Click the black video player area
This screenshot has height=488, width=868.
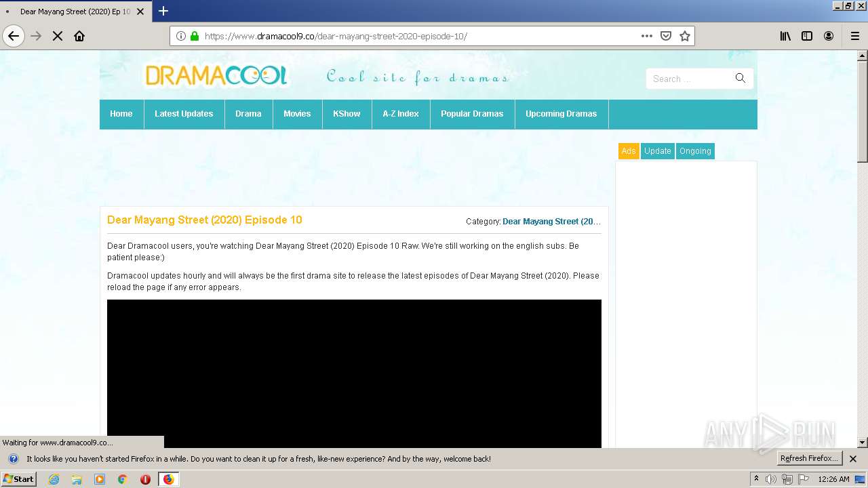click(354, 373)
